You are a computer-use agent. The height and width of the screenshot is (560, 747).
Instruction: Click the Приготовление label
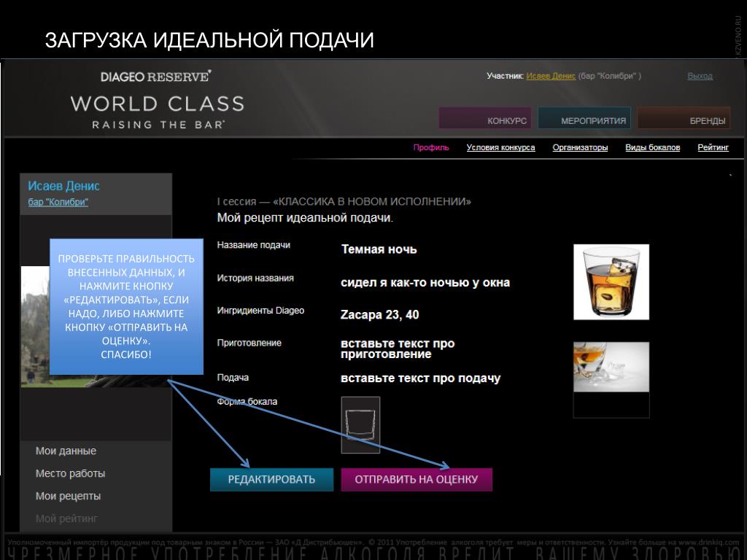[249, 343]
